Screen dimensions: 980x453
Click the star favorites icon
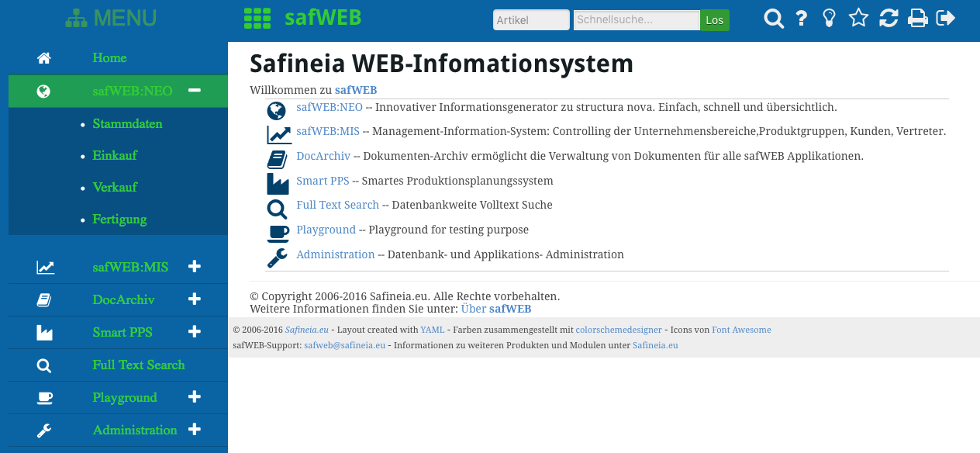[x=858, y=18]
